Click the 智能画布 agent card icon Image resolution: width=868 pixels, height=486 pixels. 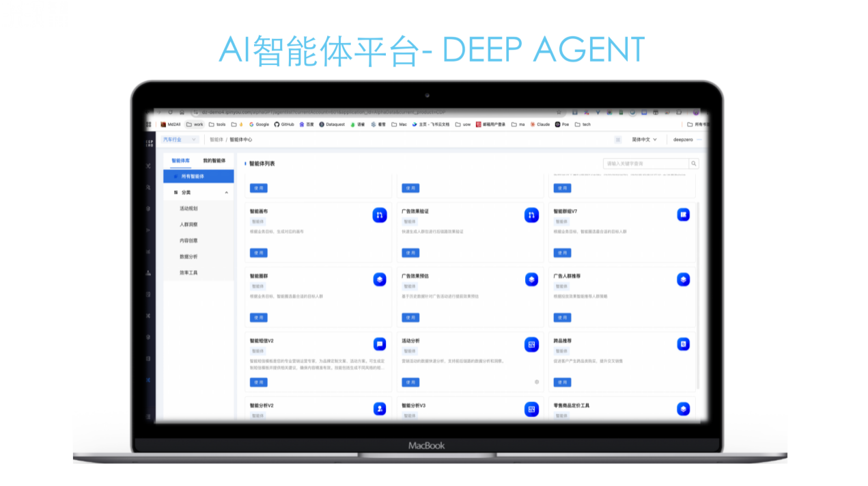click(380, 214)
